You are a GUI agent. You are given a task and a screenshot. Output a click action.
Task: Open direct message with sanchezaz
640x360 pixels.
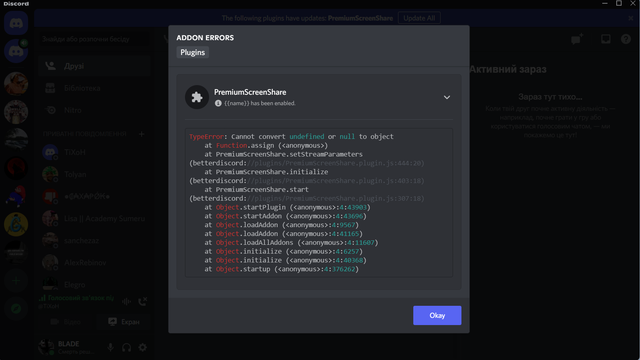tap(94, 240)
